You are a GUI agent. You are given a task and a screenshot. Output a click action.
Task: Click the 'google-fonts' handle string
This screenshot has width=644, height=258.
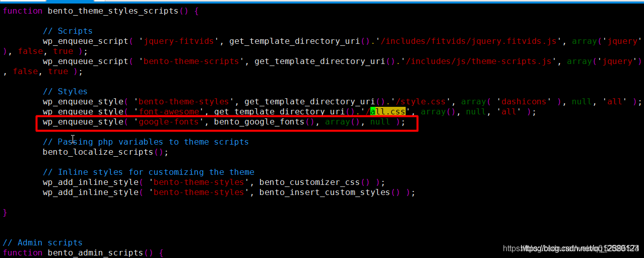click(x=169, y=121)
